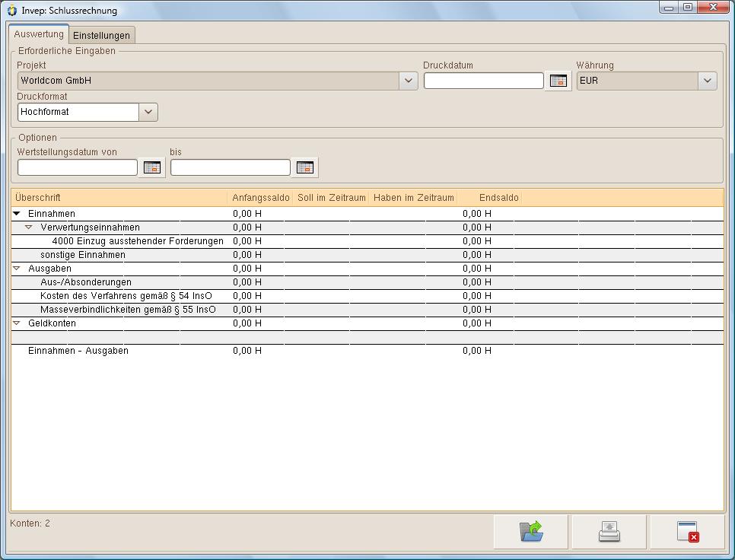Click the Endsaldo column header
This screenshot has width=735, height=560.
point(490,198)
